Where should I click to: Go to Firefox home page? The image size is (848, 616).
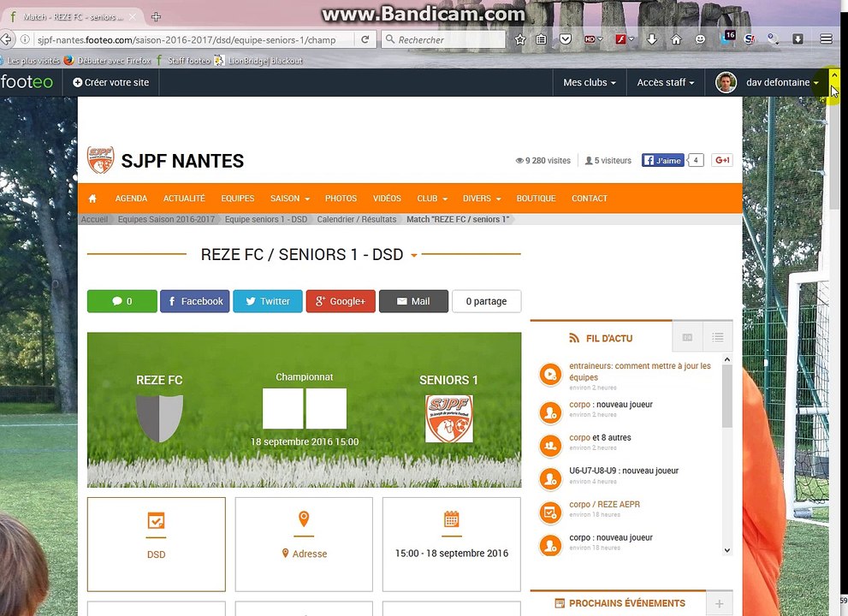(x=676, y=39)
